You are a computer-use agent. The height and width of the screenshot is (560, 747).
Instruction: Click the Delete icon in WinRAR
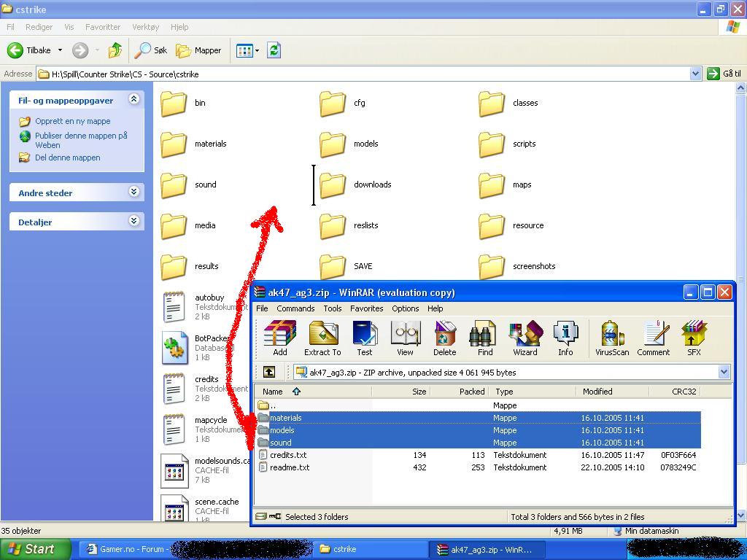point(445,338)
